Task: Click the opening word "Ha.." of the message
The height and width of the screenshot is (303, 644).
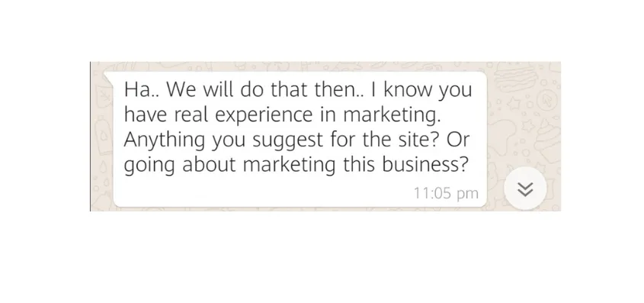Action: click(142, 90)
